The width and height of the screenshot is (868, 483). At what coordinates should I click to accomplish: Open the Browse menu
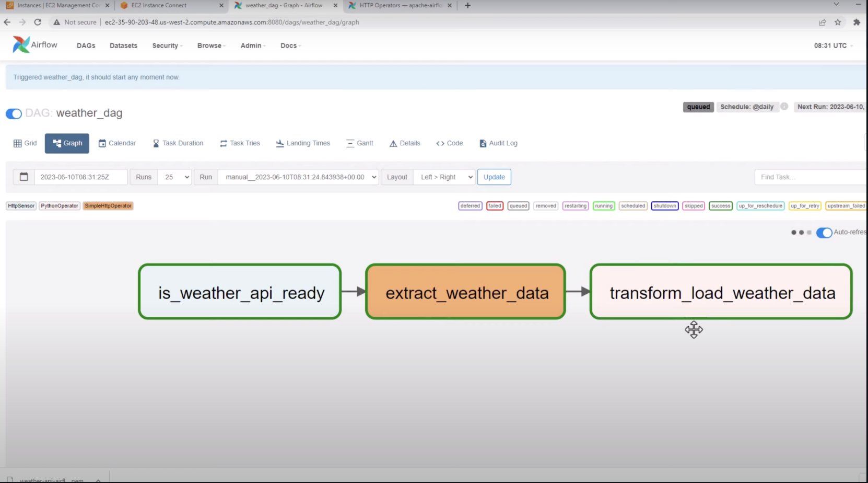pos(211,45)
